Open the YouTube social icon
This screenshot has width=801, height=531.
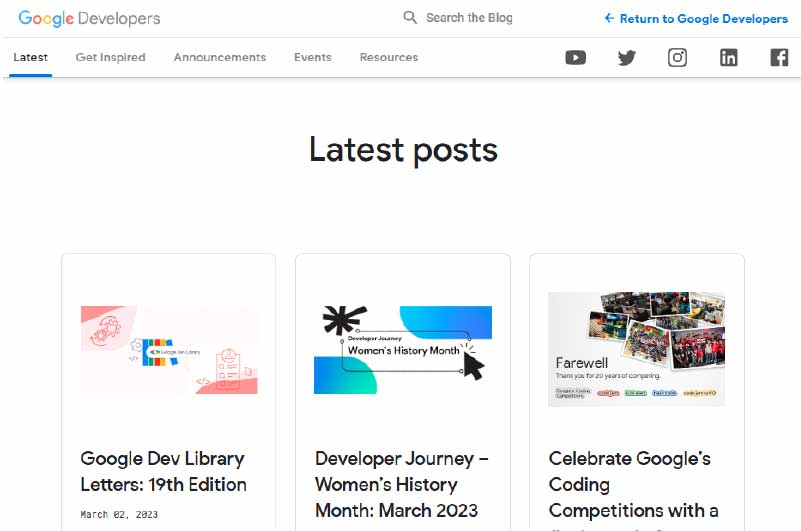click(576, 58)
